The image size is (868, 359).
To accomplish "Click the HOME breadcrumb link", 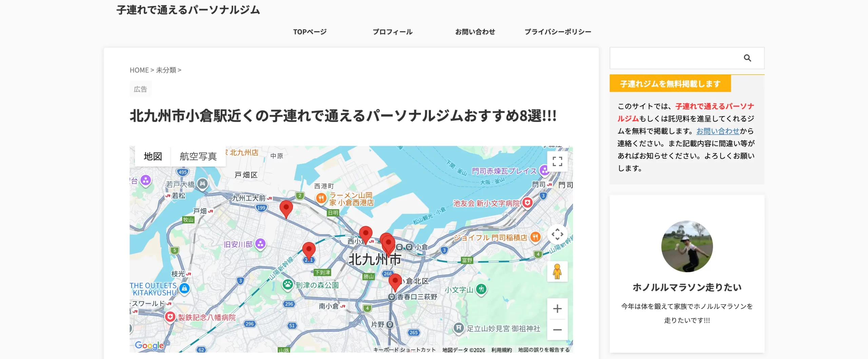I will [x=139, y=70].
